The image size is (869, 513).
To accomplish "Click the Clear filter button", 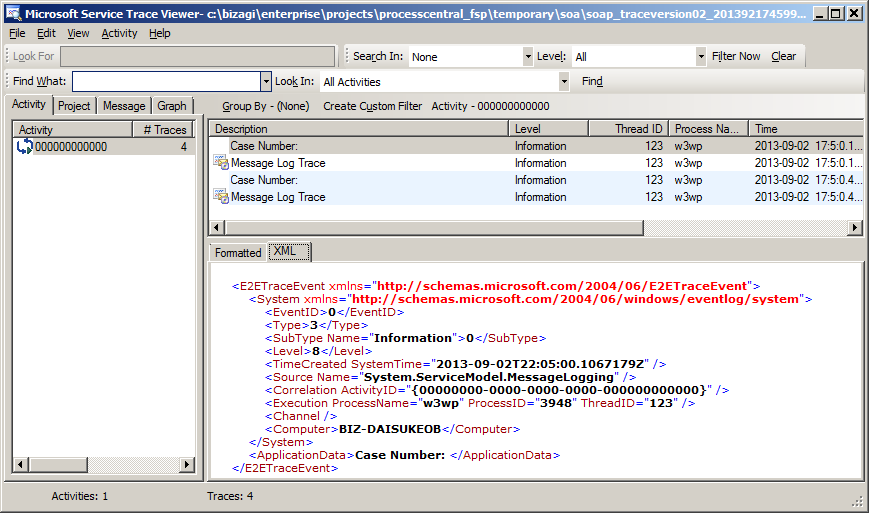I will (783, 56).
